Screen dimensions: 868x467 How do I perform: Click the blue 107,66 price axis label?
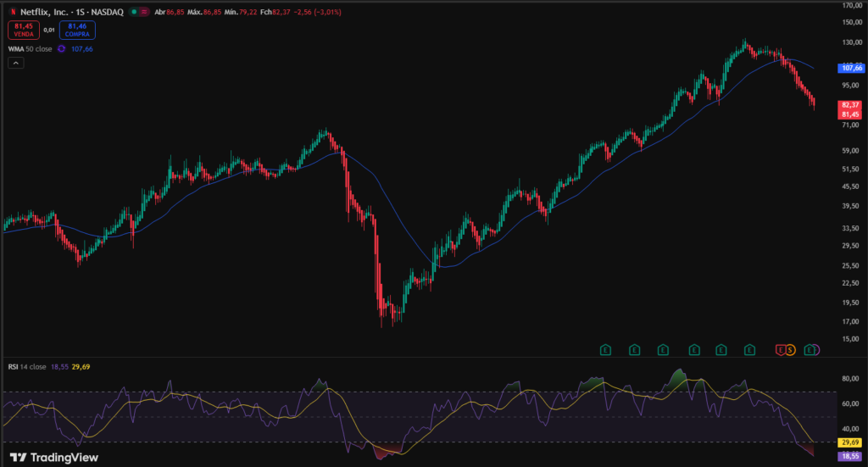851,68
